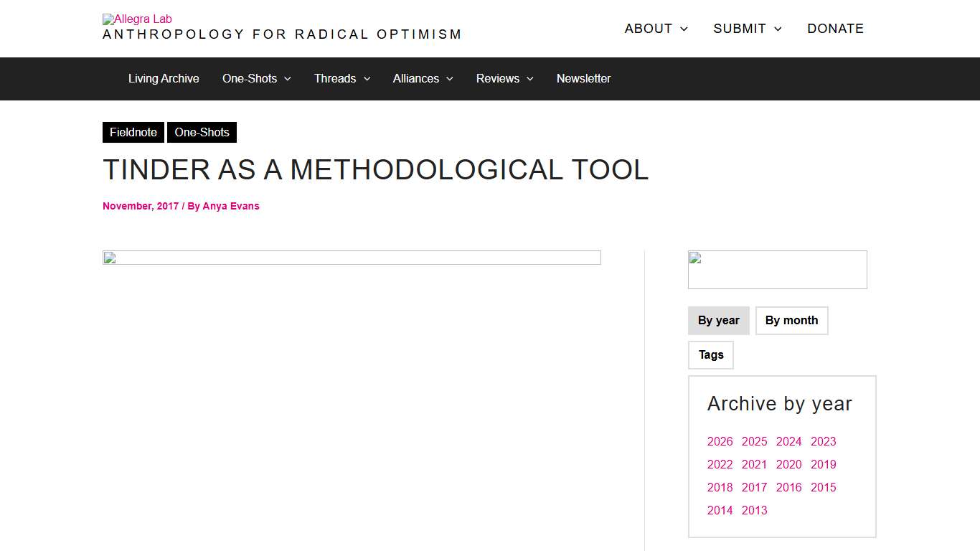Toggle the Tags archive view

[710, 354]
